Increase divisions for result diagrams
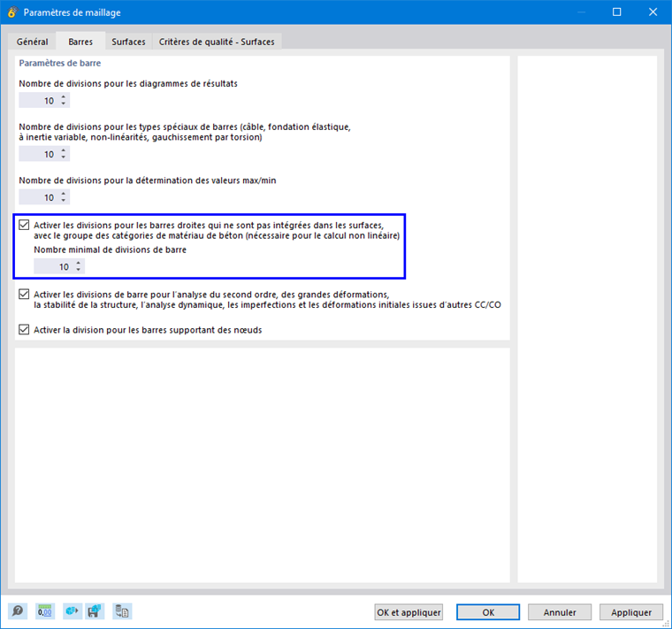The height and width of the screenshot is (629, 672). point(64,97)
